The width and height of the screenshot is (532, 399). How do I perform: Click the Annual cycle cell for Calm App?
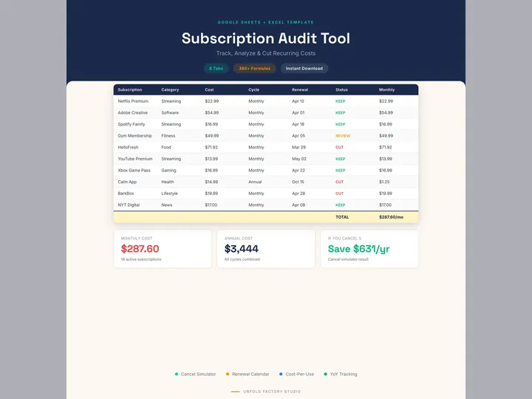coord(255,182)
